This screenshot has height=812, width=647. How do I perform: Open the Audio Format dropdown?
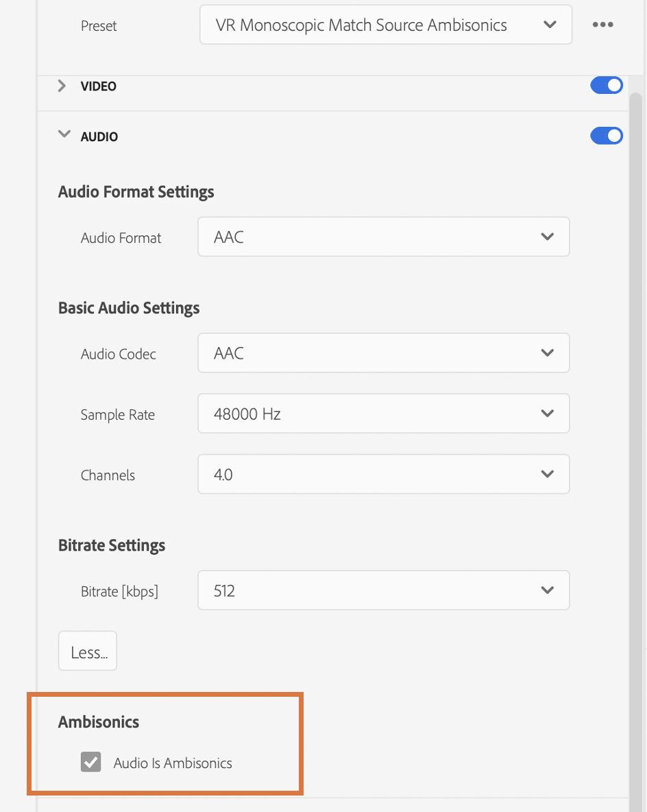pos(383,237)
